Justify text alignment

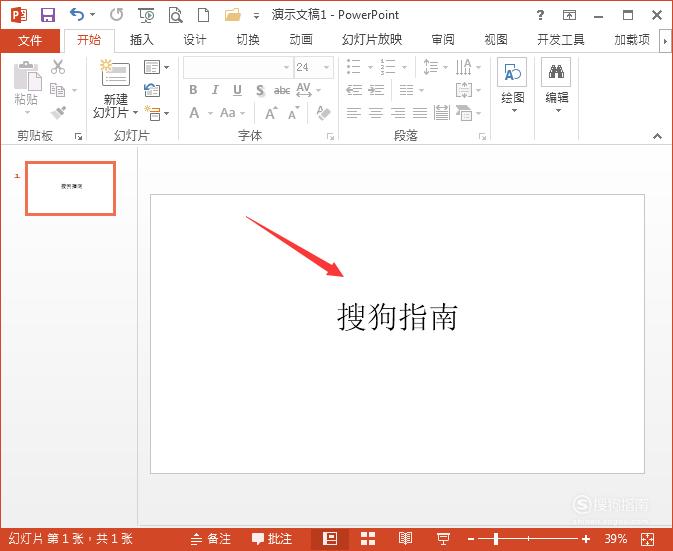(420, 113)
